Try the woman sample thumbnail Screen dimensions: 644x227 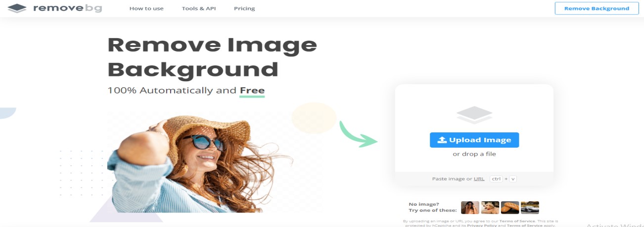470,207
